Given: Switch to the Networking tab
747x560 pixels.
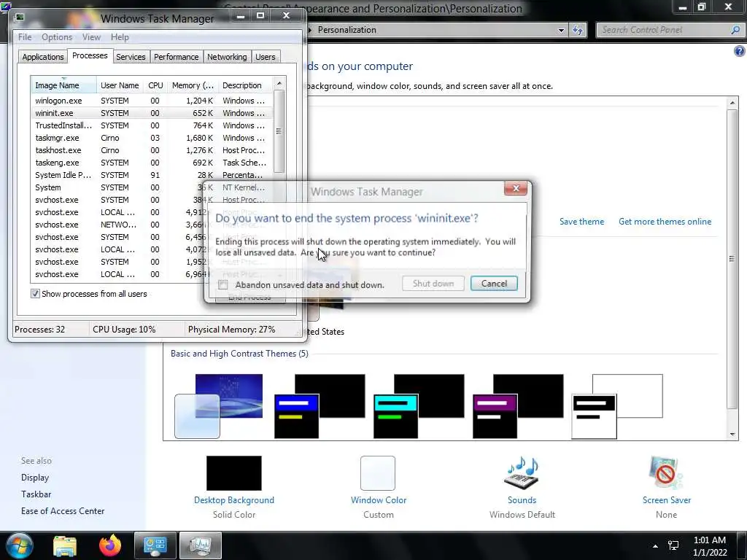Looking at the screenshot, I should tap(227, 57).
